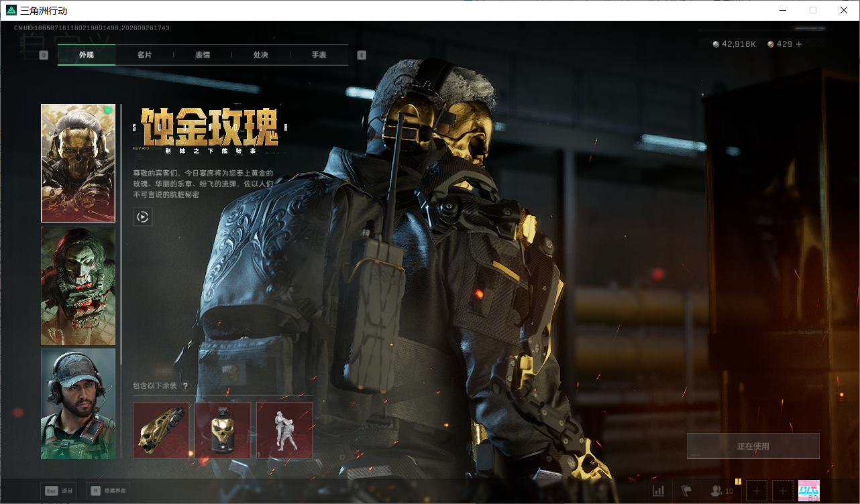Open the flag icon in bottom bar

pos(686,491)
